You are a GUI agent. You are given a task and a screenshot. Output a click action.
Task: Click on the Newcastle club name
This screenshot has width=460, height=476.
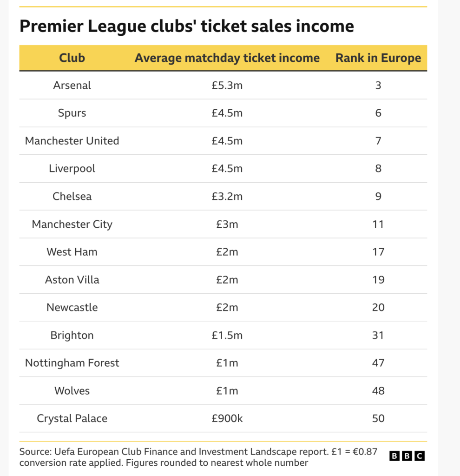click(x=72, y=307)
